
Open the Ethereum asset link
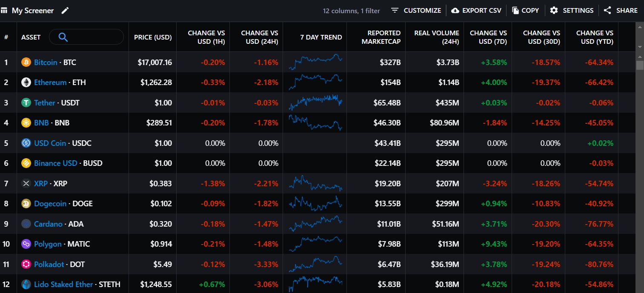click(x=50, y=82)
